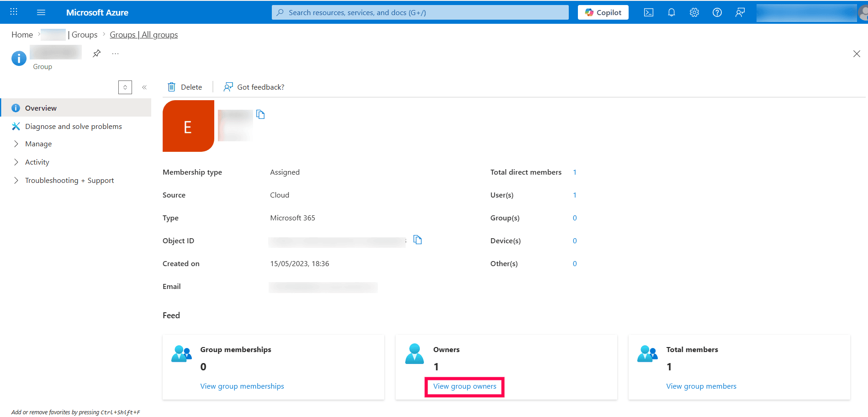Select the '15/05/2023, 18:36' created date
This screenshot has width=868, height=417.
[299, 264]
